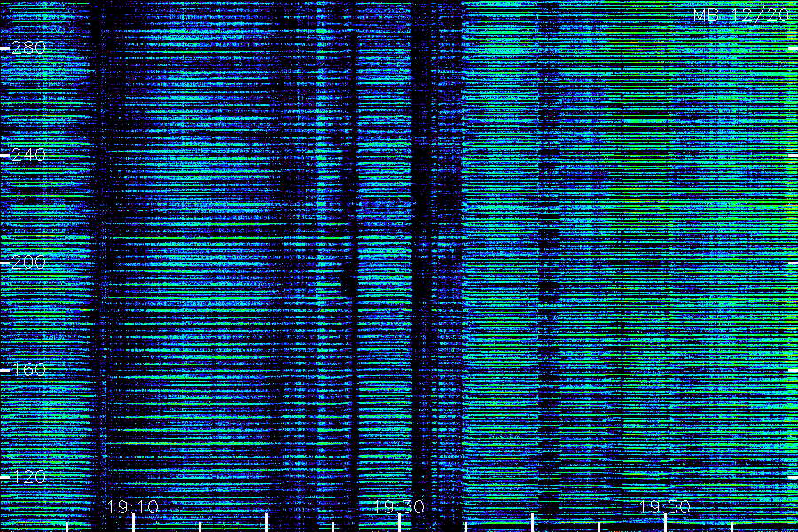The width and height of the screenshot is (798, 532).
Task: Select the 19:30 time axis label
Action: [x=399, y=507]
